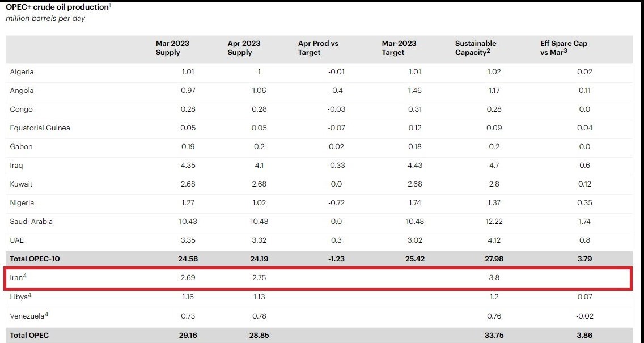Image resolution: width=644 pixels, height=343 pixels.
Task: Click the Mar-2023 Target column header
Action: pyautogui.click(x=399, y=48)
